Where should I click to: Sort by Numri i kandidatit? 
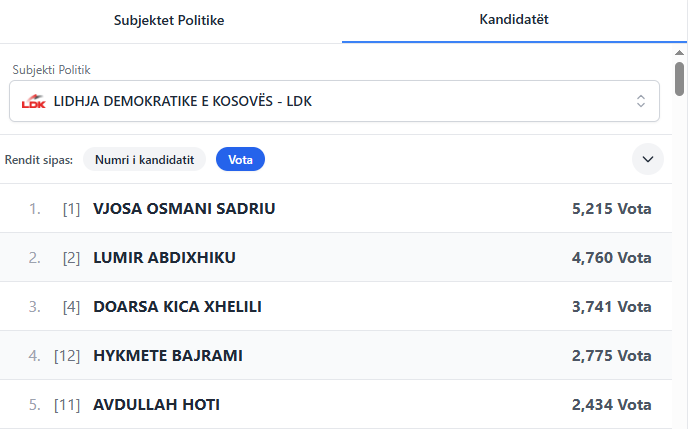144,159
